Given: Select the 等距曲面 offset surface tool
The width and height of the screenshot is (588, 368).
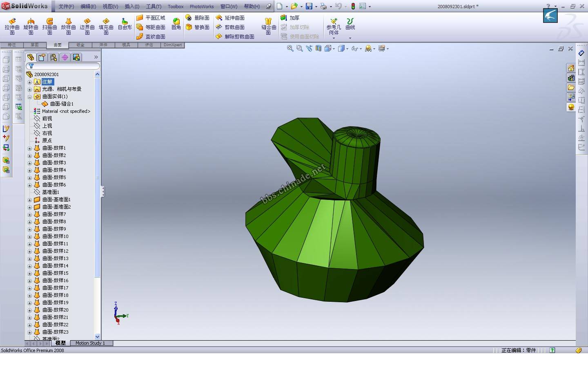Looking at the screenshot, I should click(151, 27).
